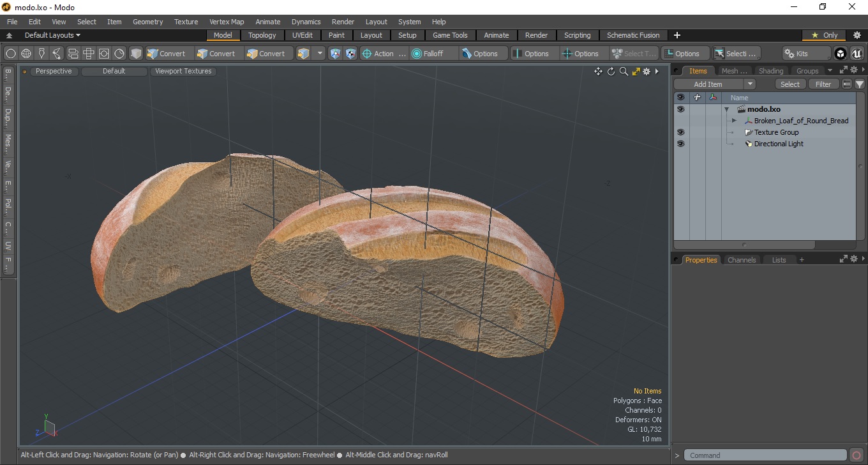Open the Default Layouts dropdown

(x=52, y=35)
